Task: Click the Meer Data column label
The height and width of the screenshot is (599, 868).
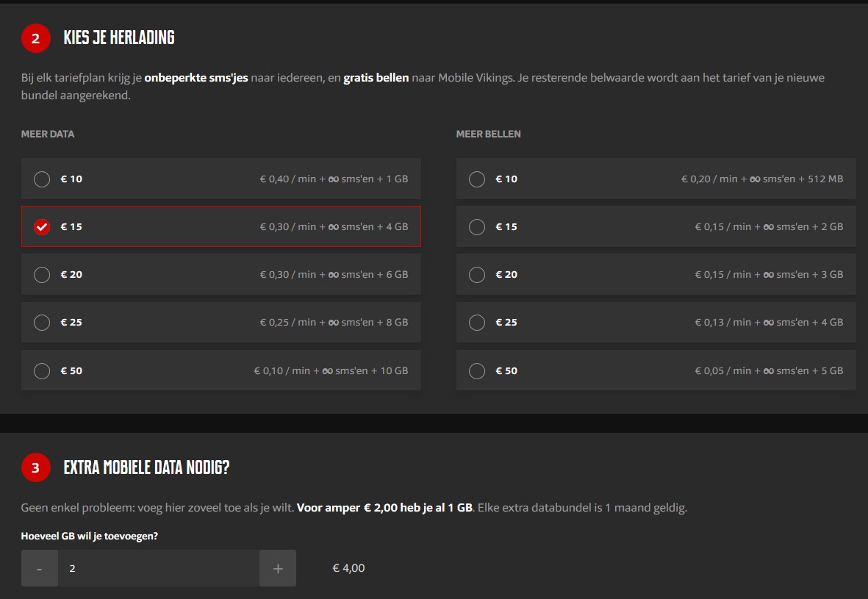Action: pos(48,134)
